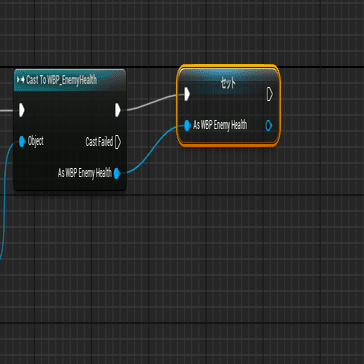The width and height of the screenshot is (364, 364).
Task: Click the Cast node's As WBP Enemy Health output pin
Action: 117,174
